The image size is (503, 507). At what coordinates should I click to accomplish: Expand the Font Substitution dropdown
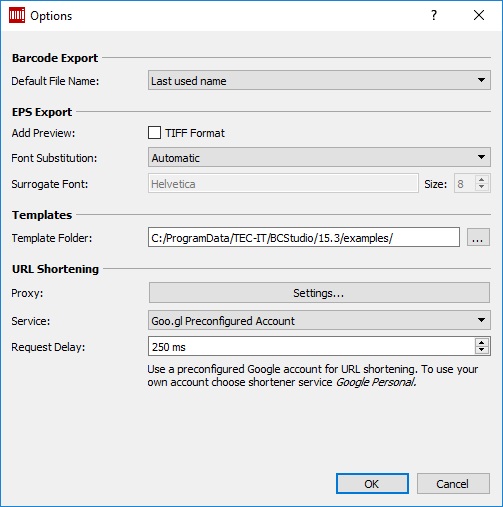[x=319, y=157]
